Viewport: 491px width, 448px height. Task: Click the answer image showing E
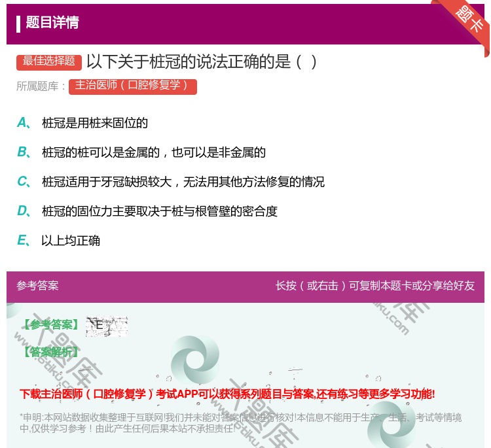click(107, 326)
